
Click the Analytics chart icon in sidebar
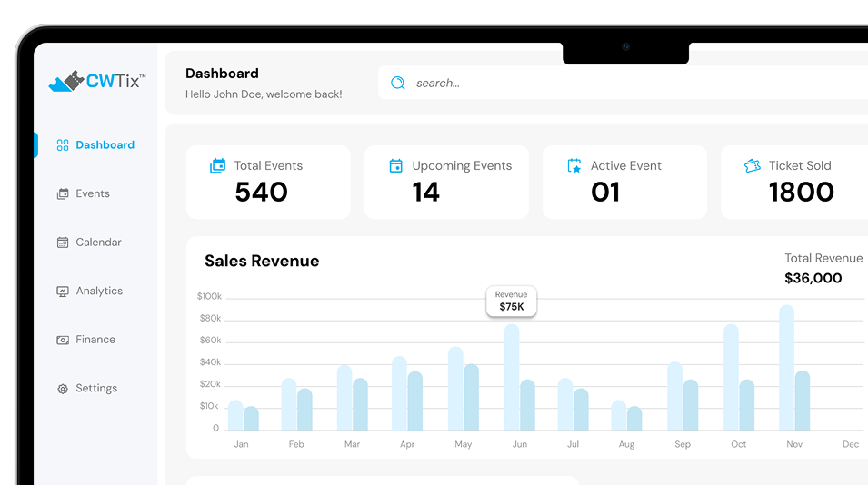click(x=63, y=291)
